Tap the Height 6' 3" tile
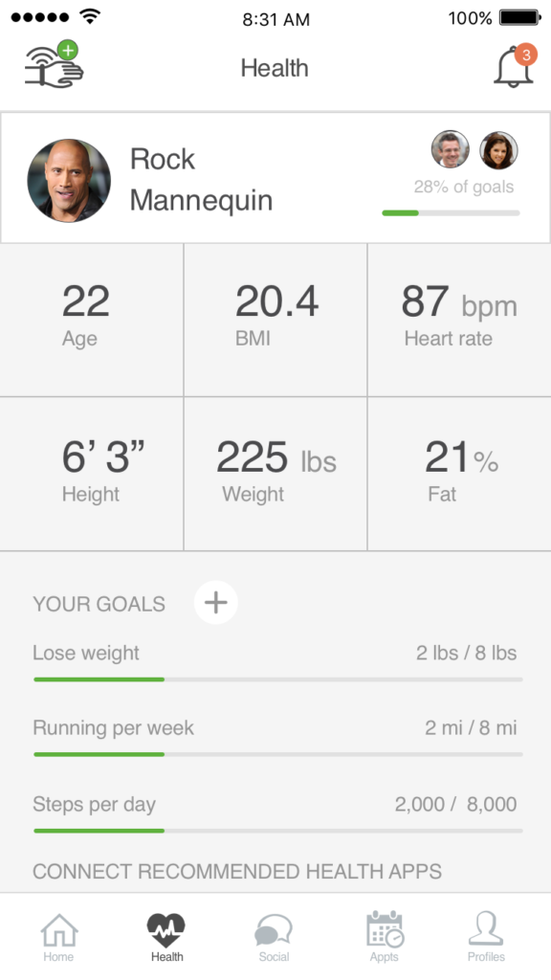The image size is (551, 980). pos(92,474)
